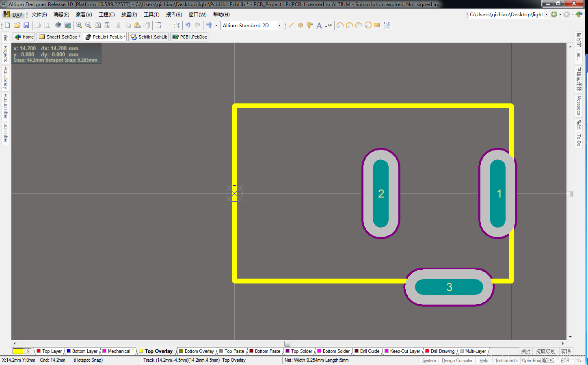Viewport: 588px width, 365px height.
Task: Switch to the PCB1.PcbDoc tab
Action: [190, 37]
